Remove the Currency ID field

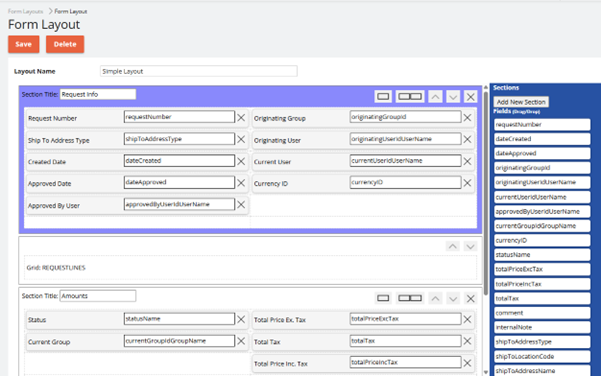click(467, 183)
